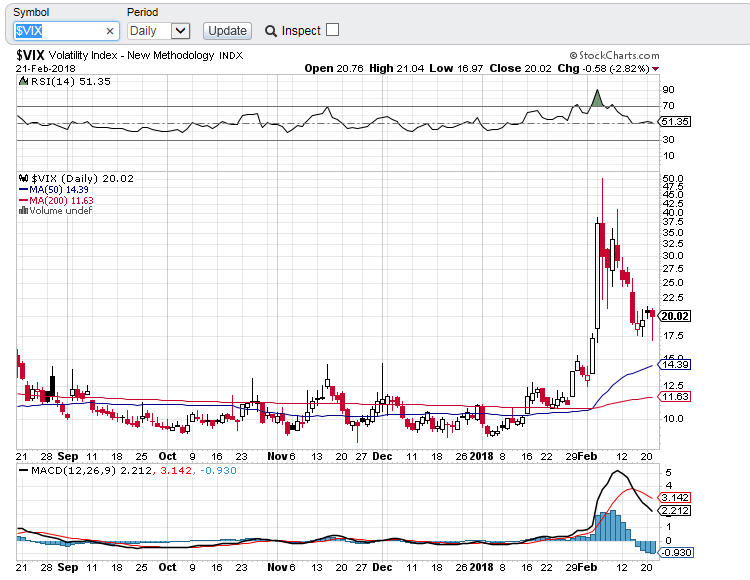Click the red 3.142 MACD signal tag

pos(676,497)
